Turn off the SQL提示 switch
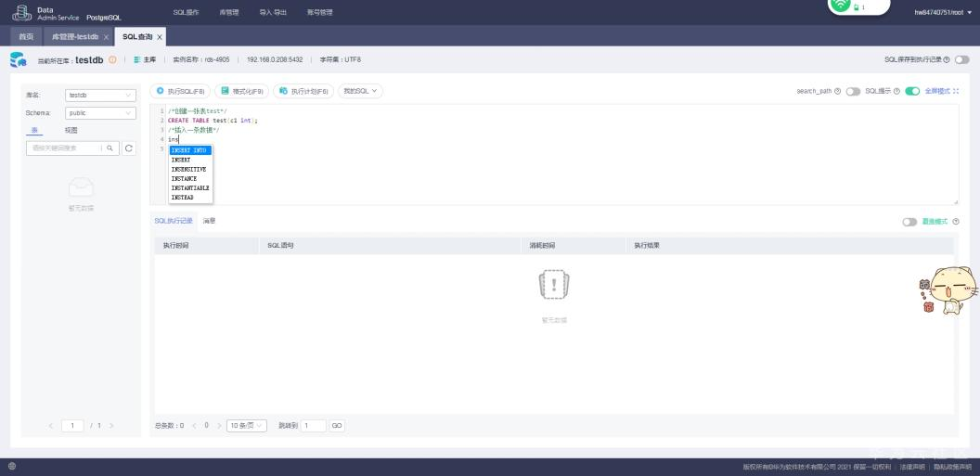980x476 pixels. tap(912, 91)
